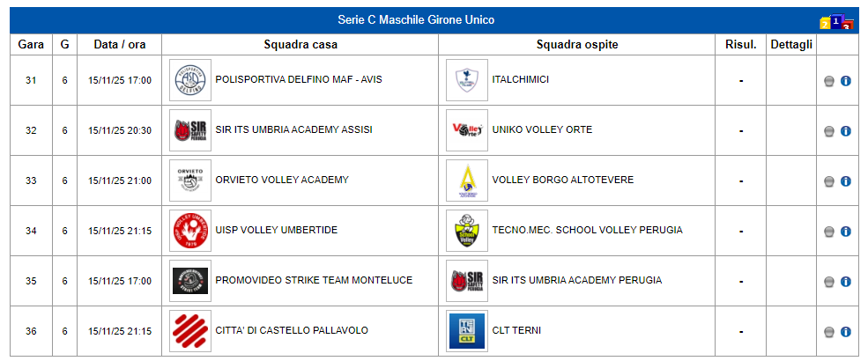Show info for match 35
This screenshot has width=868, height=361.
845,282
